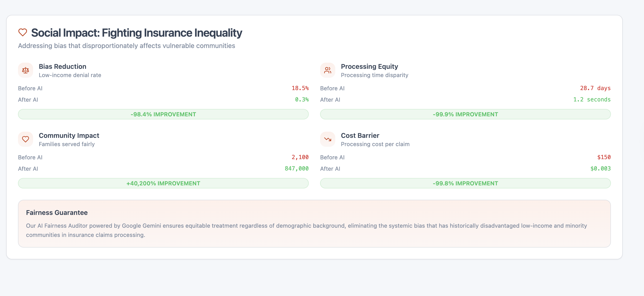Click the -99.8% IMPROVEMENT badge
The height and width of the screenshot is (296, 644).
click(465, 183)
